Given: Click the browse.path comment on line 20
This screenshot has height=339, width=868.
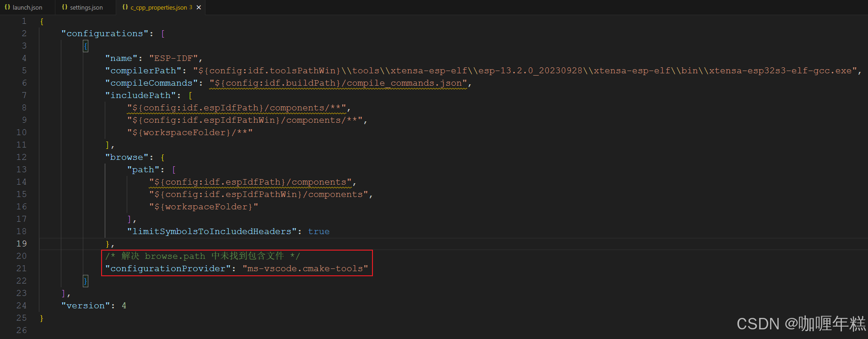Looking at the screenshot, I should coord(203,256).
